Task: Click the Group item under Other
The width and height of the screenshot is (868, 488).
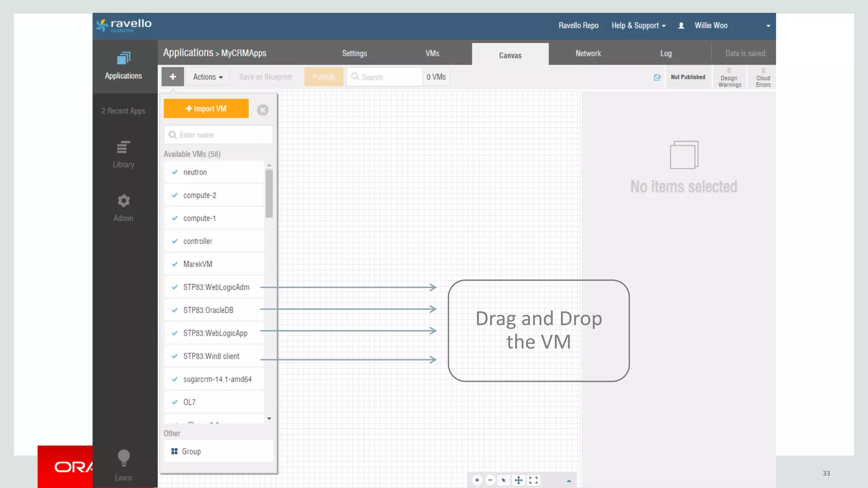Action: pyautogui.click(x=218, y=451)
